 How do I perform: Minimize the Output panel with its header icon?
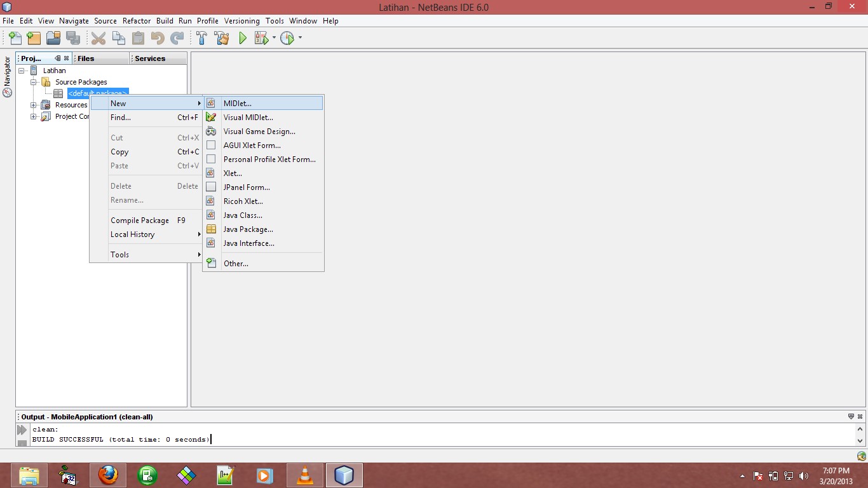pyautogui.click(x=851, y=417)
